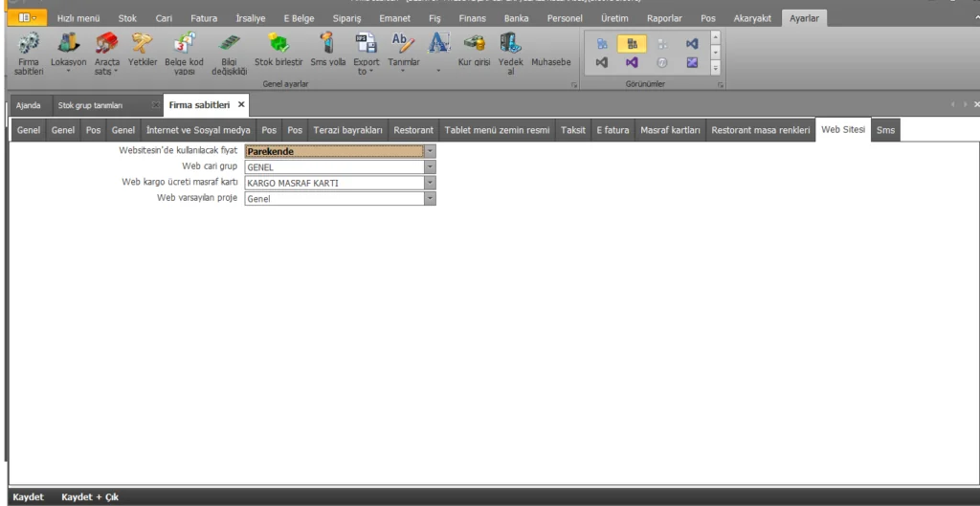Expand Web kargo ücreti masraf kartı dropdown
This screenshot has width=980, height=506.
[x=430, y=183]
